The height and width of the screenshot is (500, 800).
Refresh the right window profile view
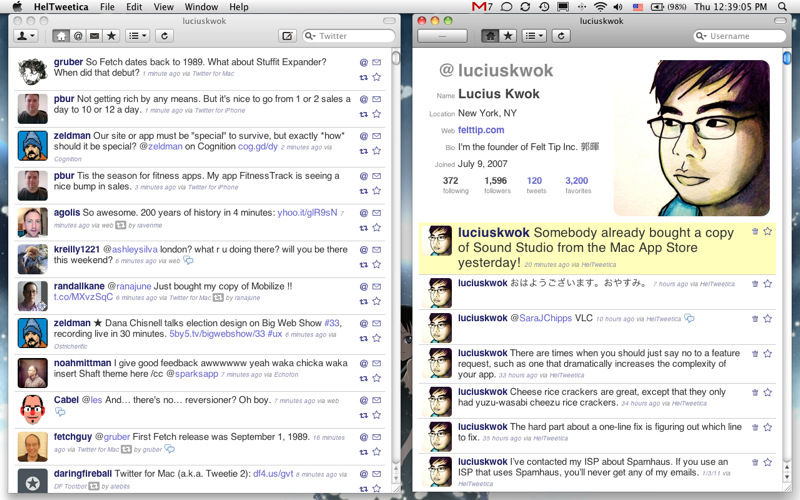pyautogui.click(x=561, y=36)
